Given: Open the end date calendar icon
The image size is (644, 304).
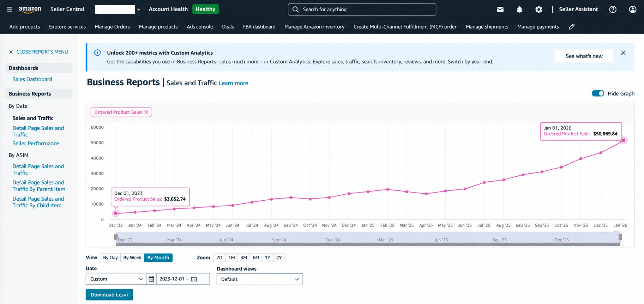Looking at the screenshot, I should tap(194, 279).
